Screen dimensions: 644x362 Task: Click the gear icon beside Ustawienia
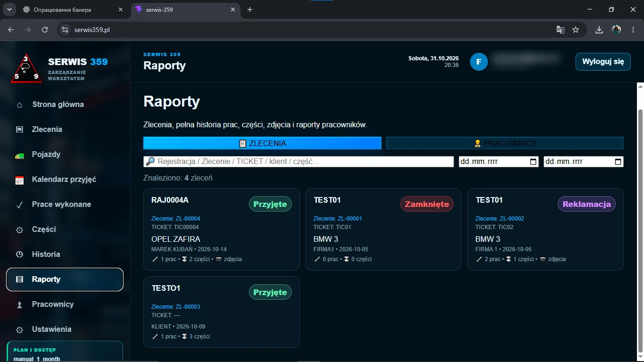(19, 330)
